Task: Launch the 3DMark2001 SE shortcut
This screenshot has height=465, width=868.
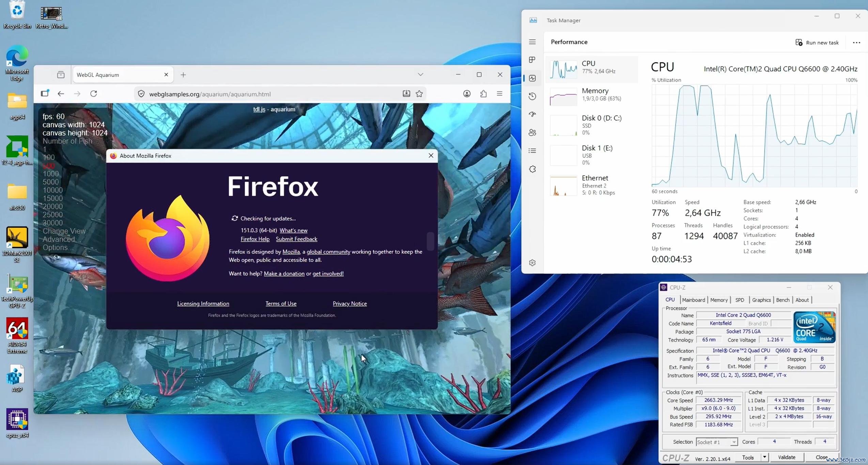Action: coord(17,245)
